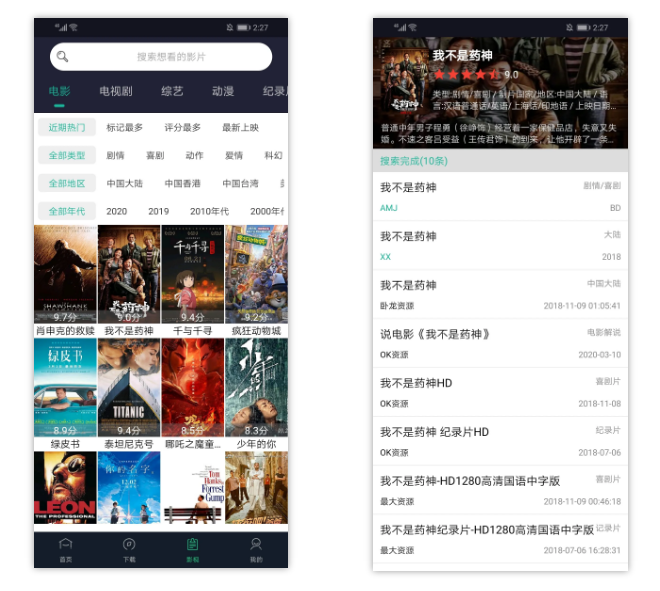Open the 泰坦尼克号 poster
The width and height of the screenshot is (660, 591).
[129, 387]
